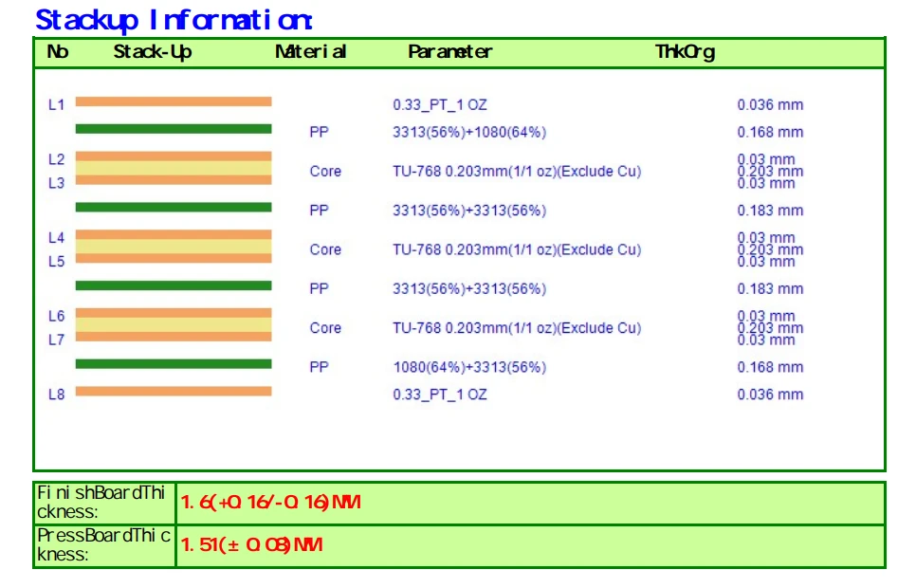Select the "3313(56%)+1080(64%)" parameter
916x588 pixels.
[469, 132]
